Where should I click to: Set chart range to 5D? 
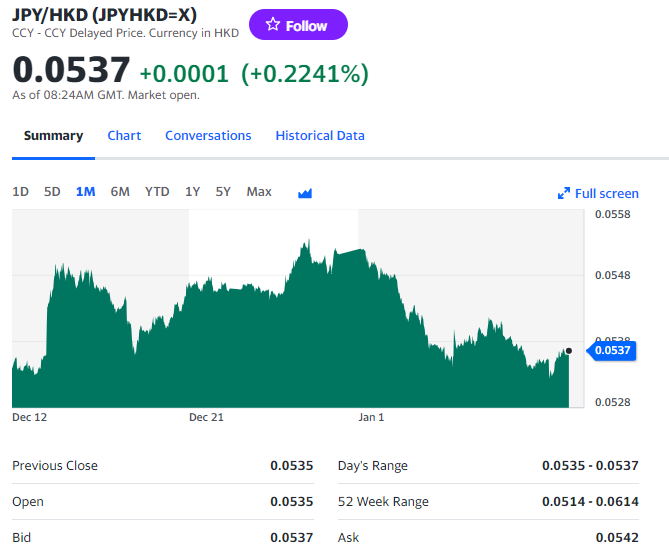click(x=52, y=192)
